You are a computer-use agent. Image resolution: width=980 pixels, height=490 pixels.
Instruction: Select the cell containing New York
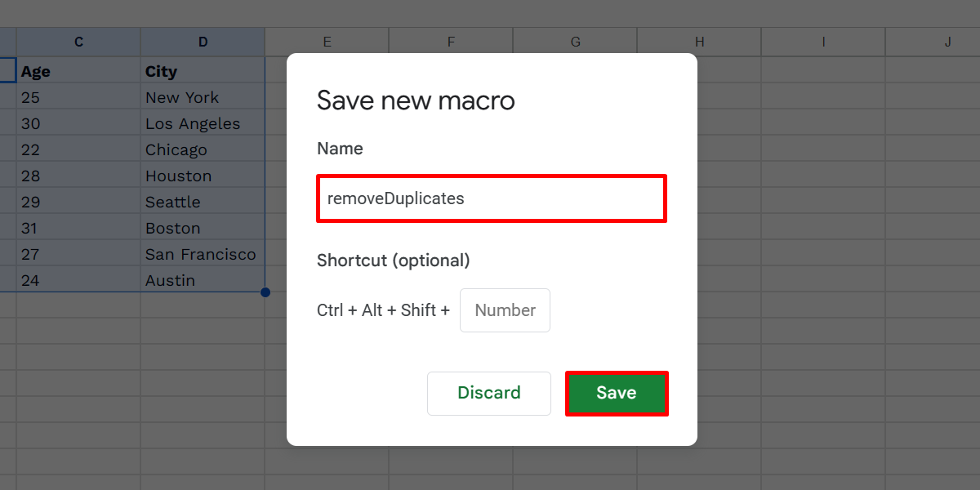[202, 97]
